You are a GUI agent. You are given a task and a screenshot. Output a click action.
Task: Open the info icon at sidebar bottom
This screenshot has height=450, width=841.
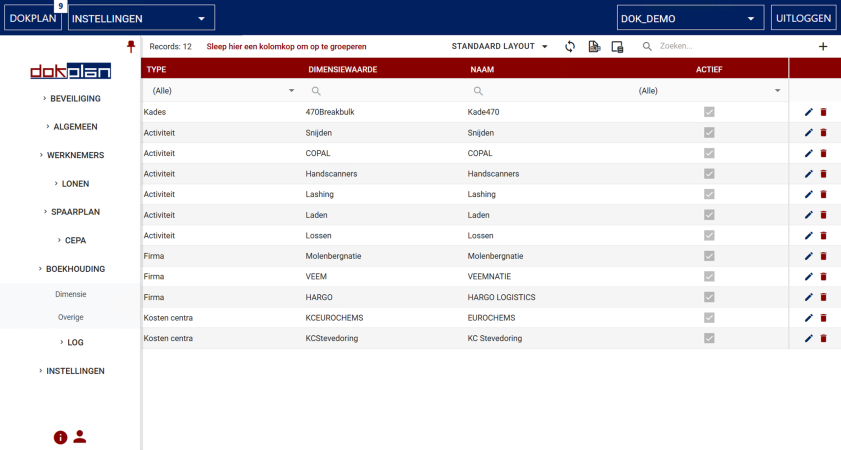click(x=60, y=437)
